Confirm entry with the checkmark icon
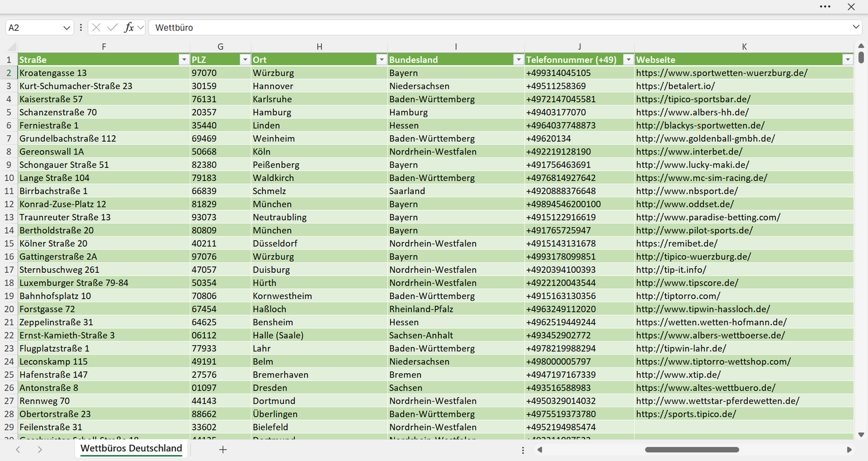The image size is (868, 461). point(112,28)
